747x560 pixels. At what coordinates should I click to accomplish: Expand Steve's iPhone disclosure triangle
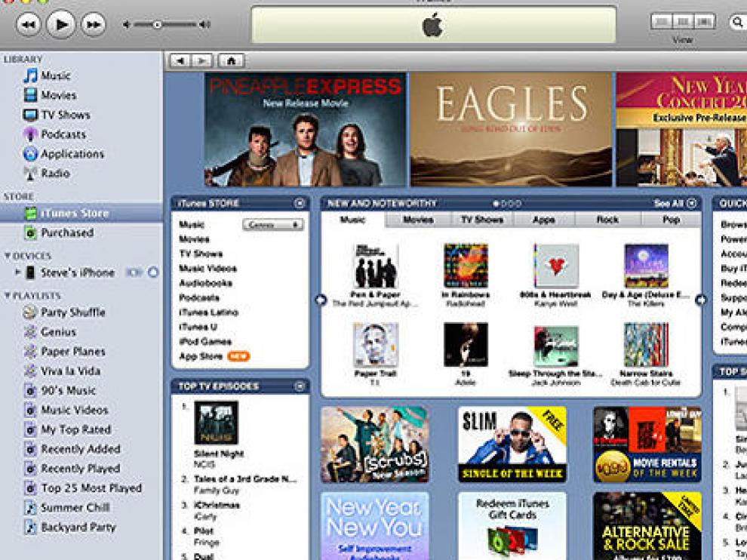point(17,272)
